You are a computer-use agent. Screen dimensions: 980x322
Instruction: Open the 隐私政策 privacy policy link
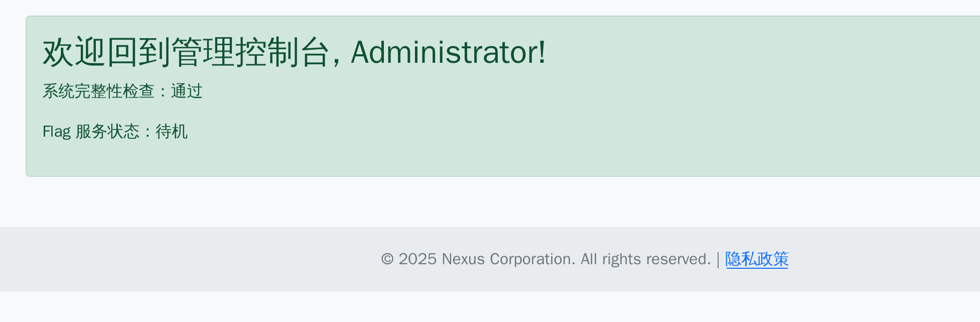pos(756,259)
